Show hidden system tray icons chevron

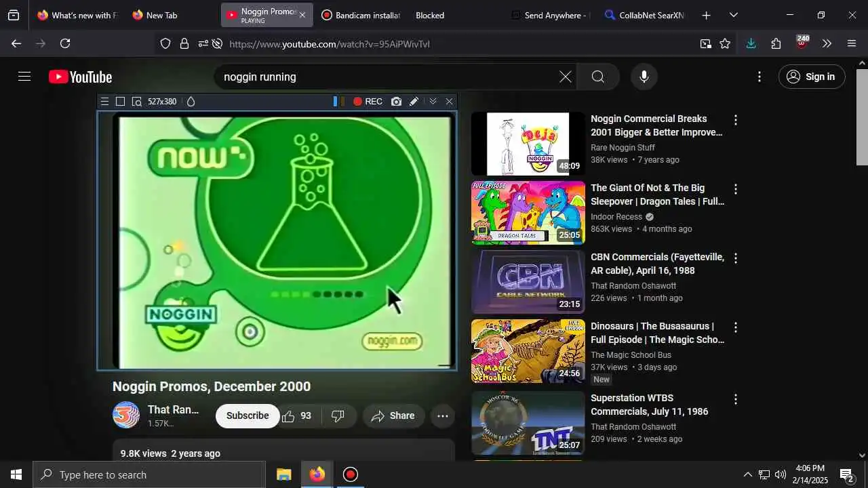pyautogui.click(x=747, y=474)
